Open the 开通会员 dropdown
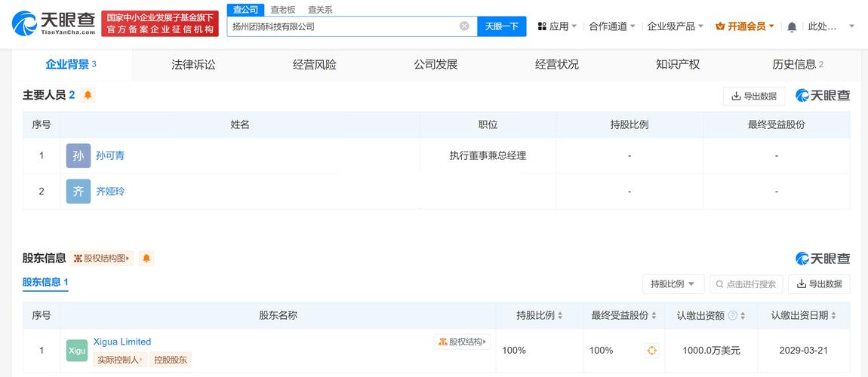 (744, 26)
